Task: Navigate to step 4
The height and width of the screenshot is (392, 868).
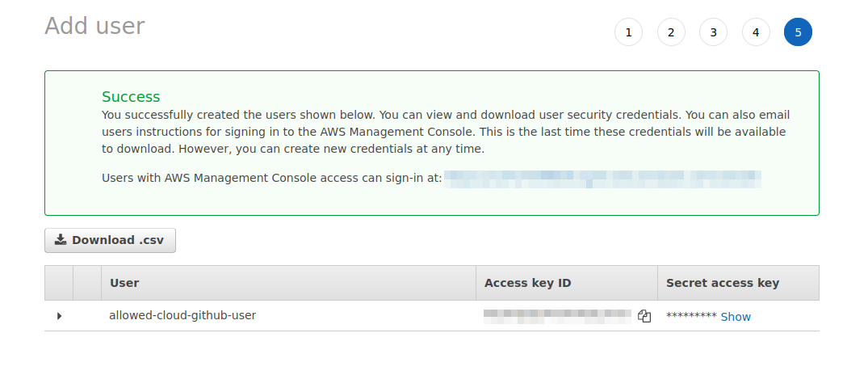Action: (756, 32)
